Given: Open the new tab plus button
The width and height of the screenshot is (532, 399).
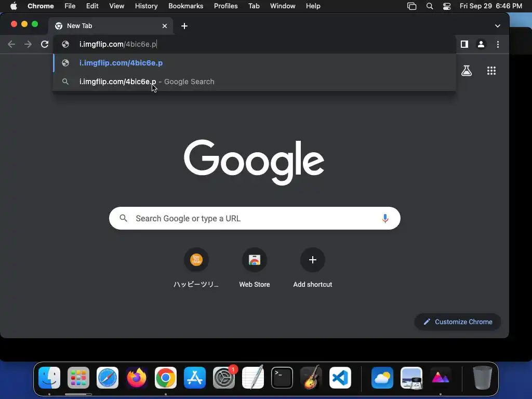Looking at the screenshot, I should pyautogui.click(x=184, y=26).
